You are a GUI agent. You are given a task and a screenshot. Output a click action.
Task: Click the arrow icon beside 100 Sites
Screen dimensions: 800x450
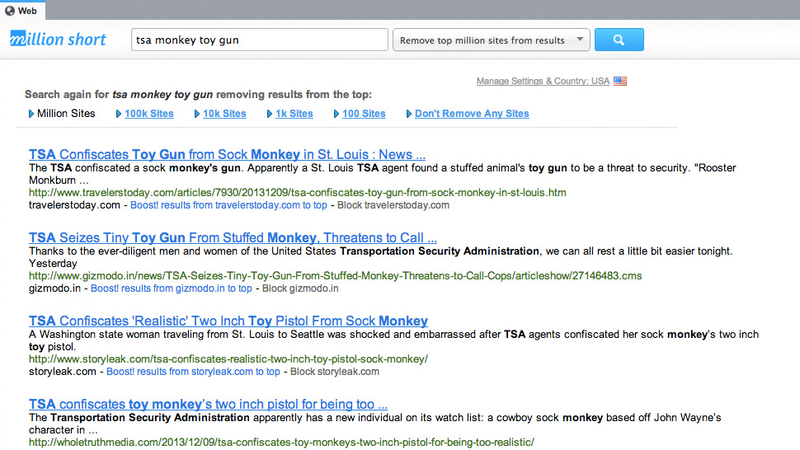click(x=336, y=114)
